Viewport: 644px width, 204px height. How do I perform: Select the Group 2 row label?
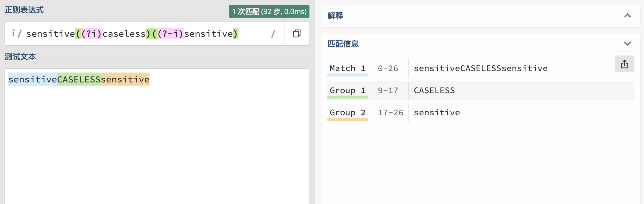pyautogui.click(x=348, y=113)
